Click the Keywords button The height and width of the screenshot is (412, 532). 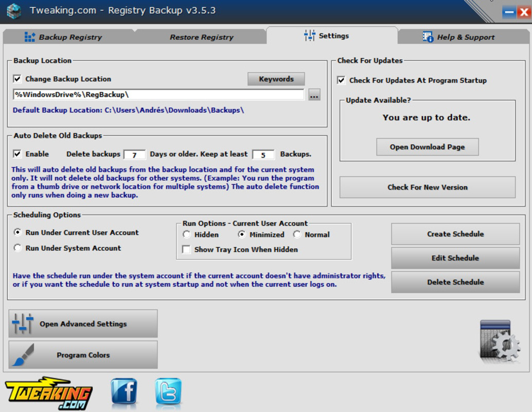tap(276, 79)
